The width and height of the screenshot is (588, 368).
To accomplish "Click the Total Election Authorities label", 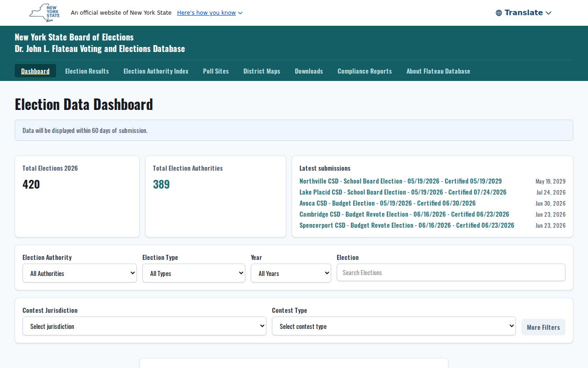I will coord(188,168).
